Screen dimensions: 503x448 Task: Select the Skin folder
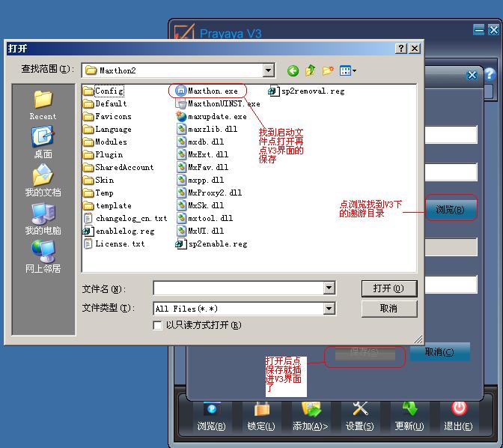99,180
